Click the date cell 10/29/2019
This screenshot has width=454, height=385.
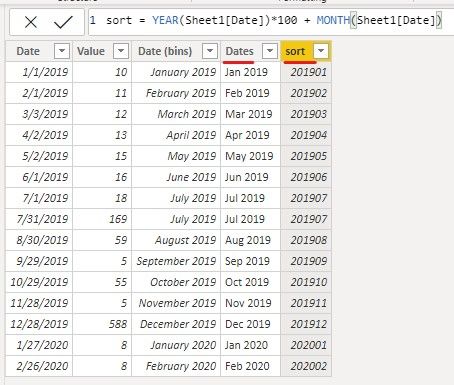click(x=39, y=282)
